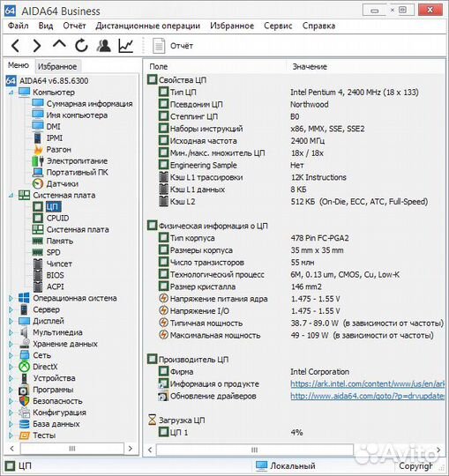Select the Кэш L2 row
The image size is (449, 476).
294,202
